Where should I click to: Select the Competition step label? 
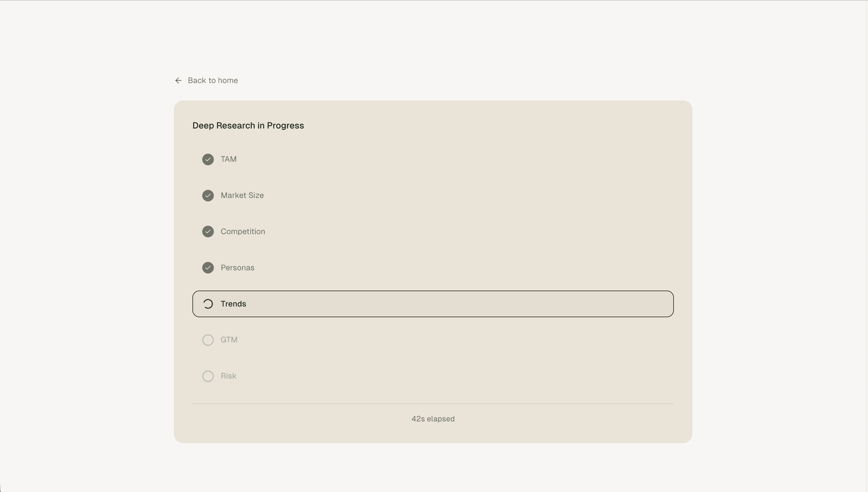click(x=243, y=232)
